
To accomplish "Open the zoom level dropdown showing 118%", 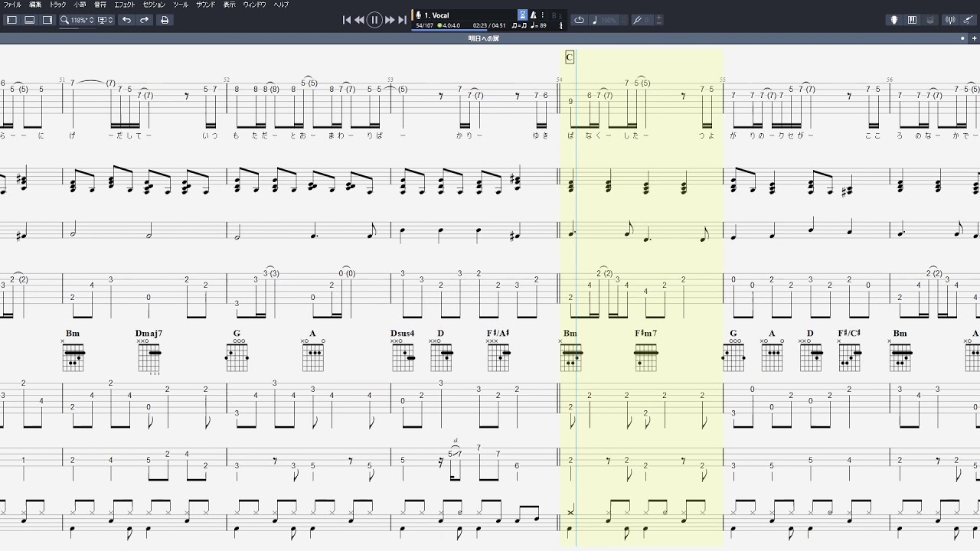I will point(78,20).
